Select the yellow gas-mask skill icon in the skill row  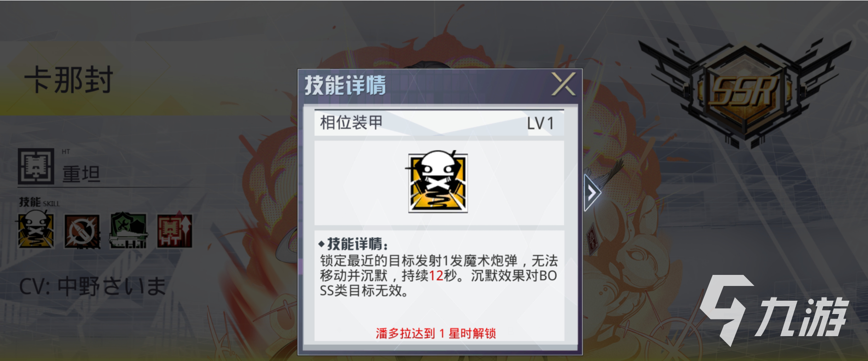click(x=35, y=230)
